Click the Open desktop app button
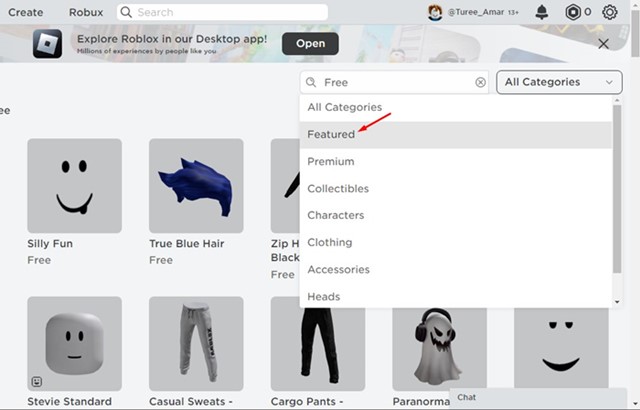Screen dimensions: 640x410 (x=310, y=44)
